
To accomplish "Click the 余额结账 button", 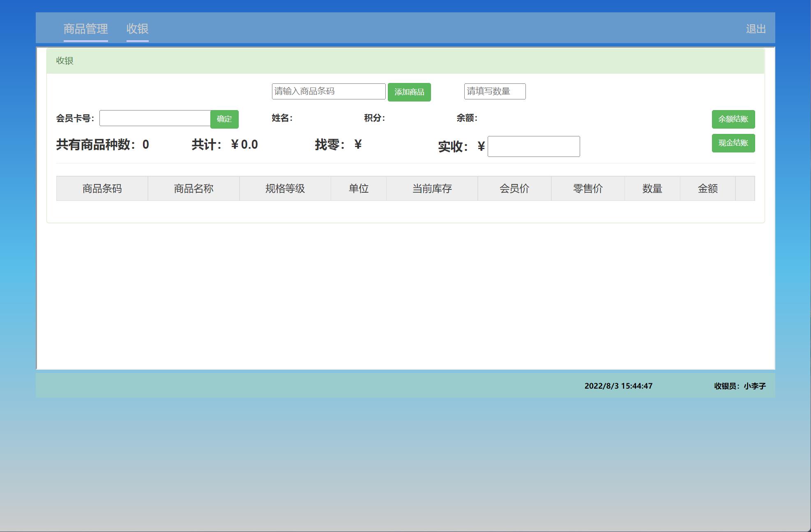I will point(733,119).
